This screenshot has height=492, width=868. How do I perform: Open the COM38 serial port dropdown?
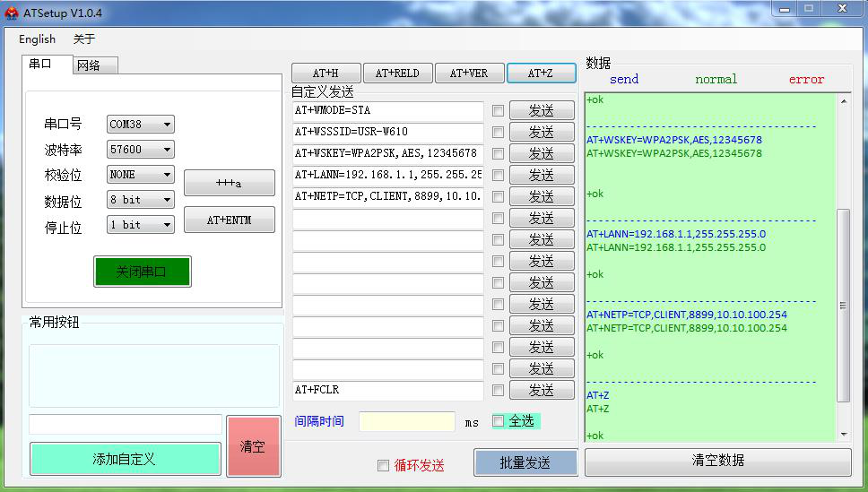pos(141,125)
